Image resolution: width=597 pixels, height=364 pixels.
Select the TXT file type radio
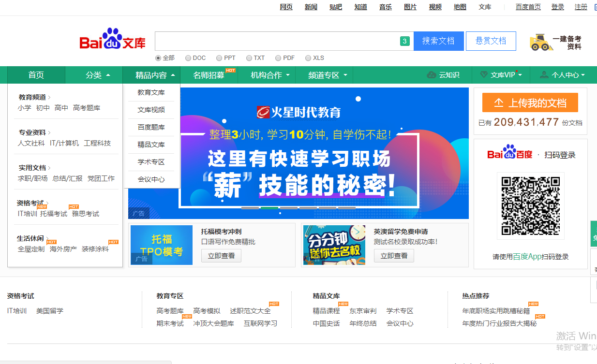[249, 58]
